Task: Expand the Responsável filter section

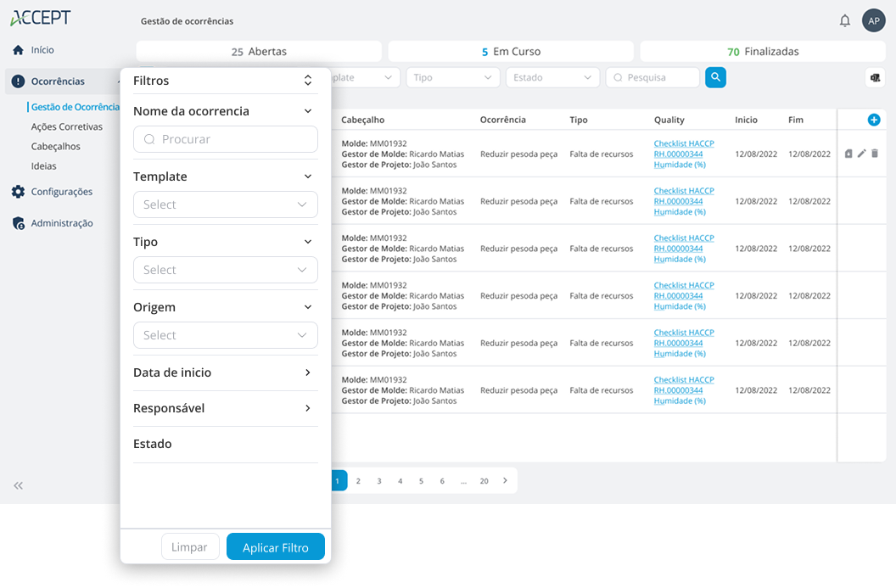Action: tap(308, 408)
